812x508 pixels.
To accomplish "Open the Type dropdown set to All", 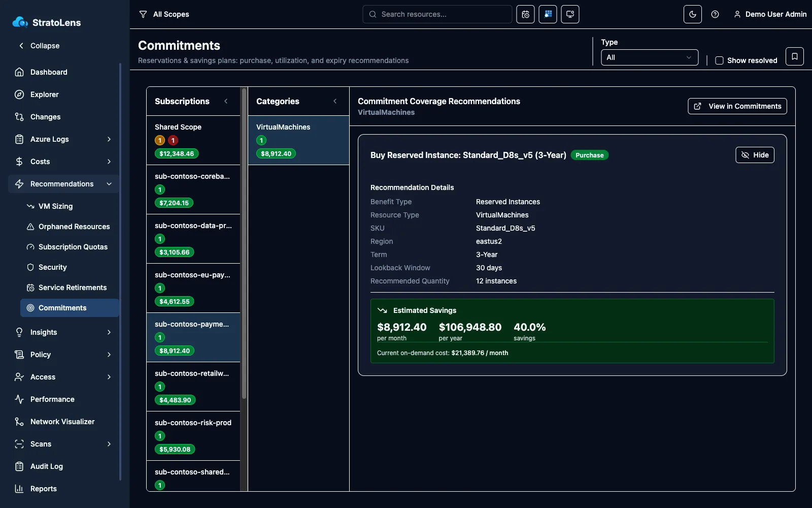I will (650, 57).
